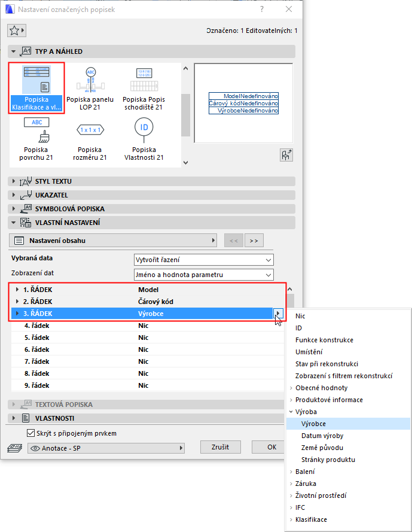Close the Nastavení označených popisek dialog
This screenshot has height=532, width=412.
pyautogui.click(x=289, y=9)
